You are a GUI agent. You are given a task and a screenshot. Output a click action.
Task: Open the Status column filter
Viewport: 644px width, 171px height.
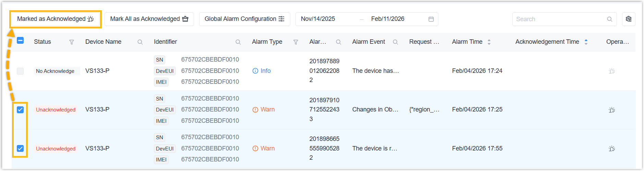tap(72, 42)
